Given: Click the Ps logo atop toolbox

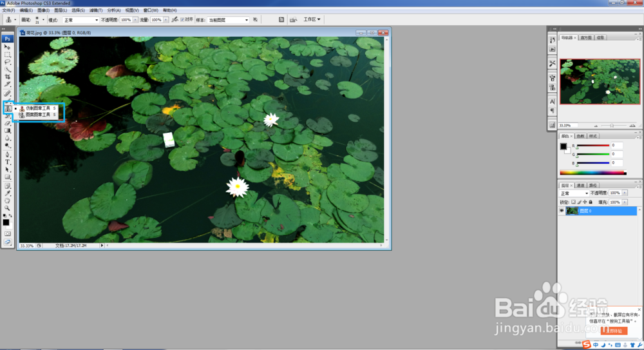Looking at the screenshot, I should click(7, 39).
